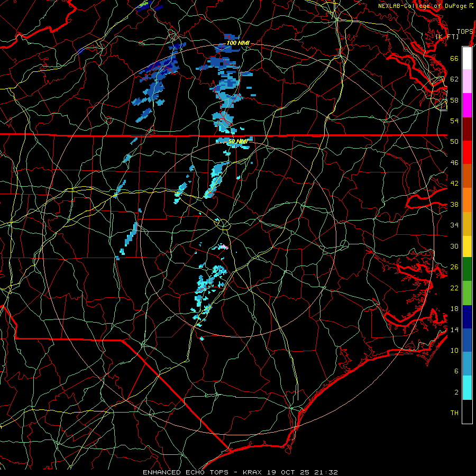Click the '42' legend value
Image resolution: width=476 pixels, height=476 pixels.
[454, 184]
